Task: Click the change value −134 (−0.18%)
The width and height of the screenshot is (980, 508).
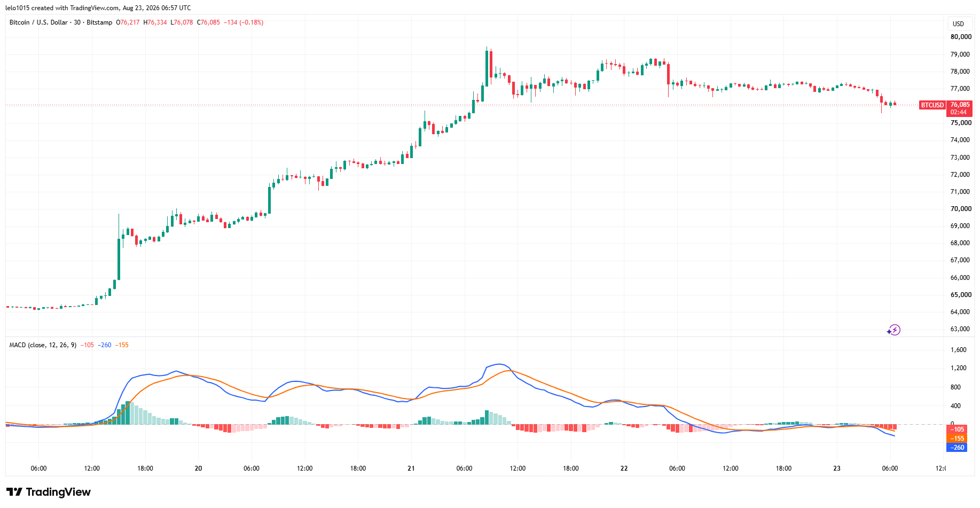Action: (x=244, y=22)
